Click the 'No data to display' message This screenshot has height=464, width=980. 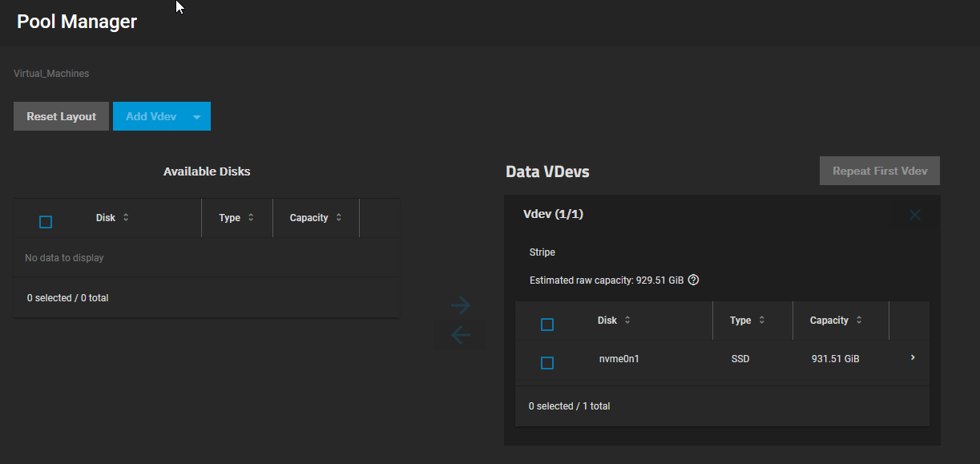pos(64,258)
